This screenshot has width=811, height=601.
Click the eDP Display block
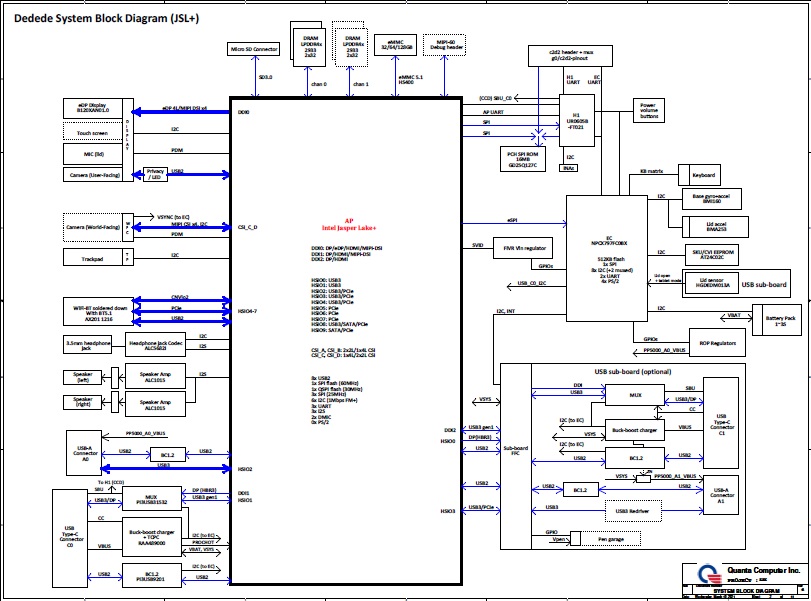[x=93, y=109]
